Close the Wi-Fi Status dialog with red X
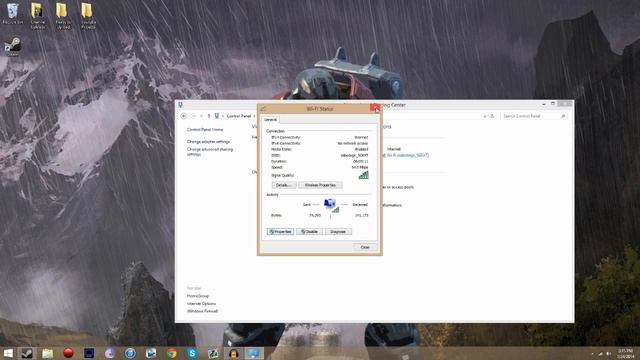Viewport: 640px width, 360px height. 375,108
